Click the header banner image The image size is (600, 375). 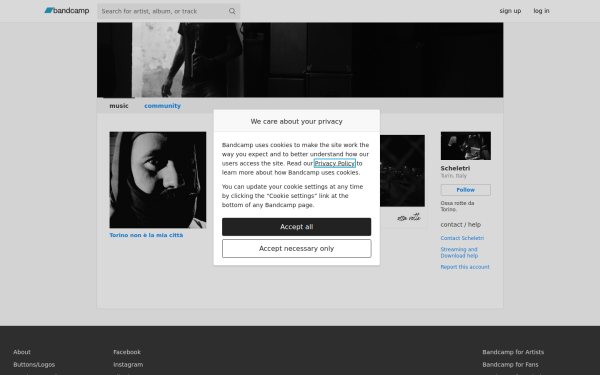pos(300,60)
